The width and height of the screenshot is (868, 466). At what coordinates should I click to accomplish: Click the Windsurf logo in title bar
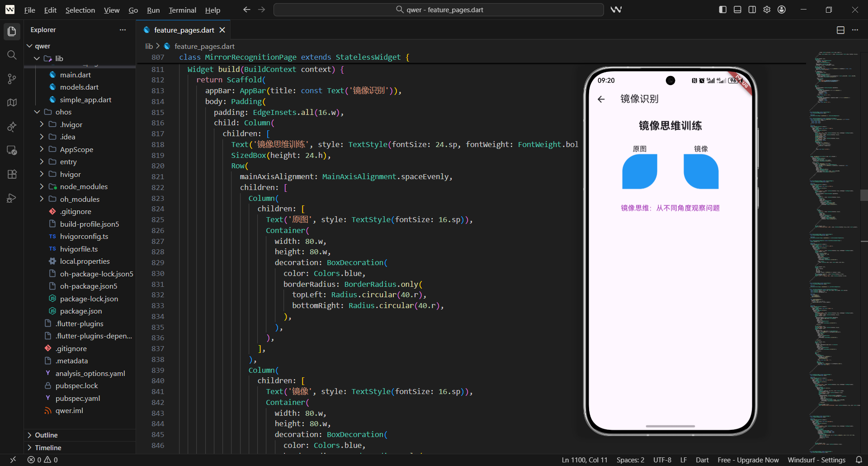click(x=9, y=10)
